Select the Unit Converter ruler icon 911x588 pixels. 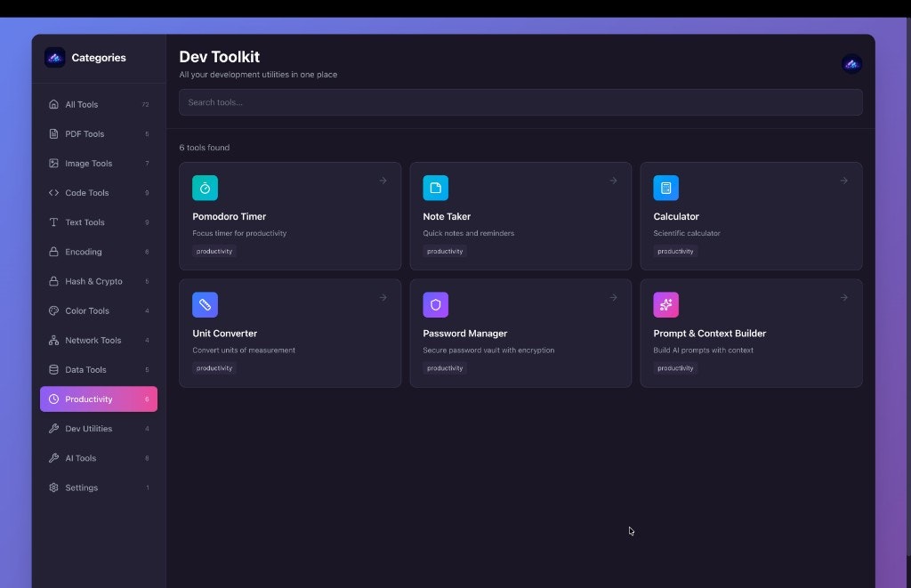[205, 304]
